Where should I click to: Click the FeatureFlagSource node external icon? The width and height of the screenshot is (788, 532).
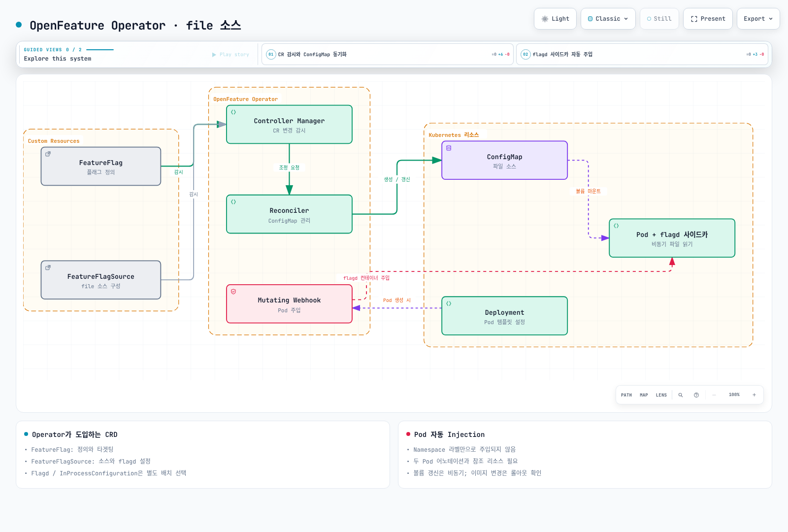click(48, 268)
